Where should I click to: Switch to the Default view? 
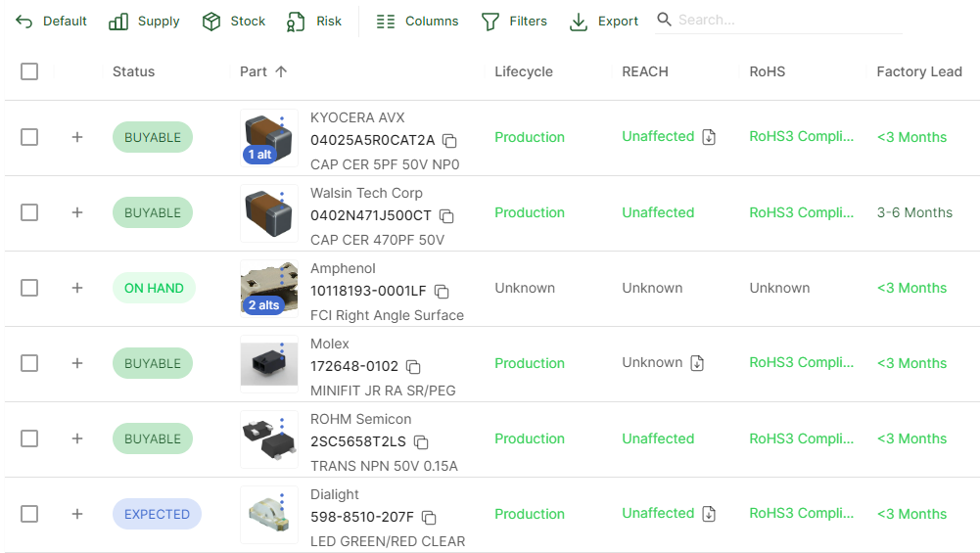coord(51,22)
